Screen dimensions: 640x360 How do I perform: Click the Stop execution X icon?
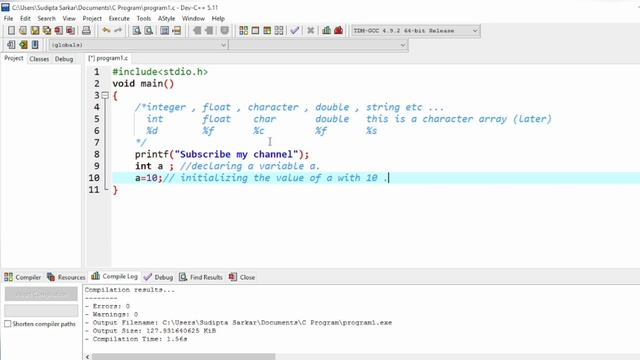tap(311, 31)
